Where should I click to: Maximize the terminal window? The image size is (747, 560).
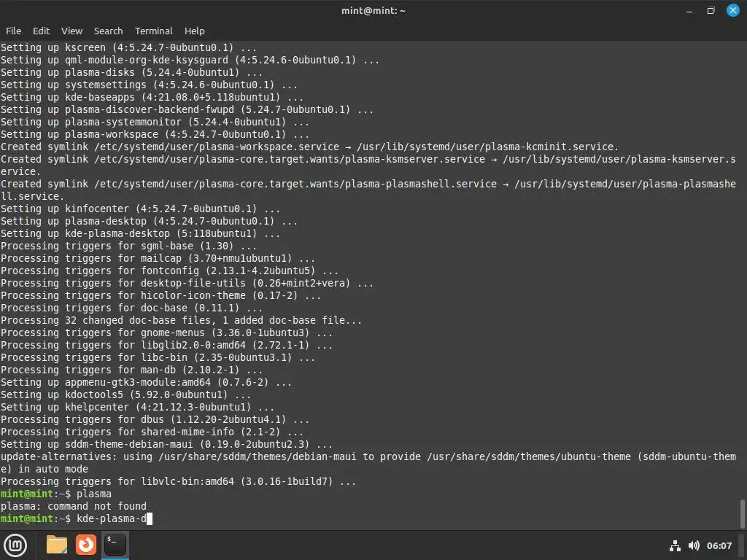click(711, 10)
